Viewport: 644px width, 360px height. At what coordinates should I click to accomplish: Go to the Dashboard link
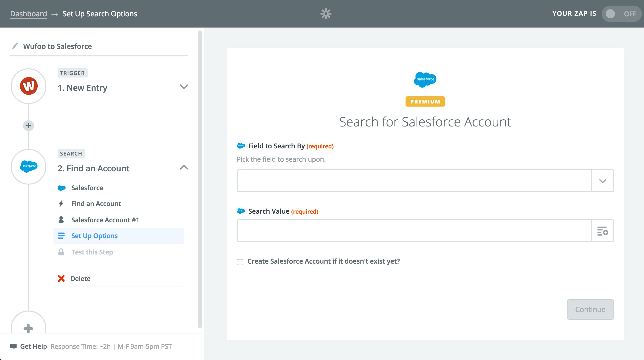[29, 14]
